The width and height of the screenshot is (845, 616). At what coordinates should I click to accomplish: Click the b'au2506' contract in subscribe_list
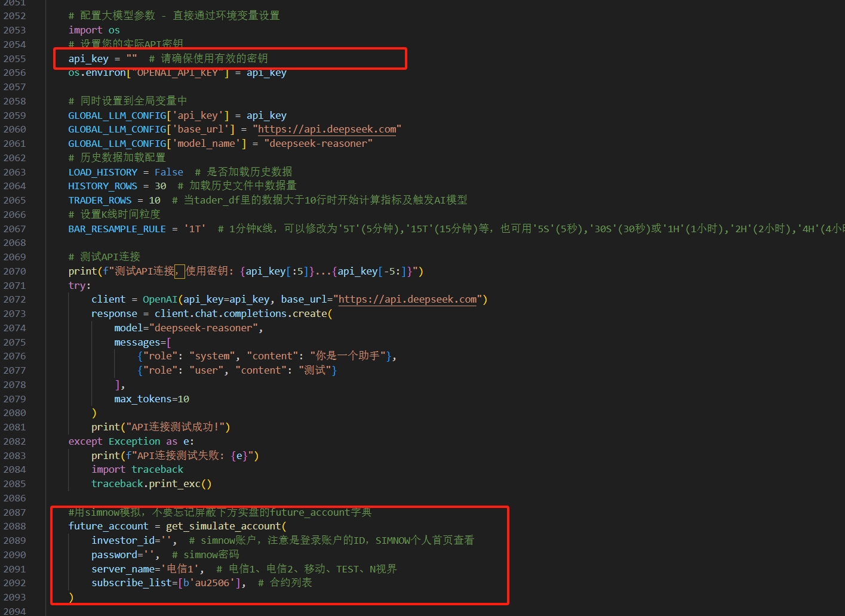pyautogui.click(x=209, y=583)
